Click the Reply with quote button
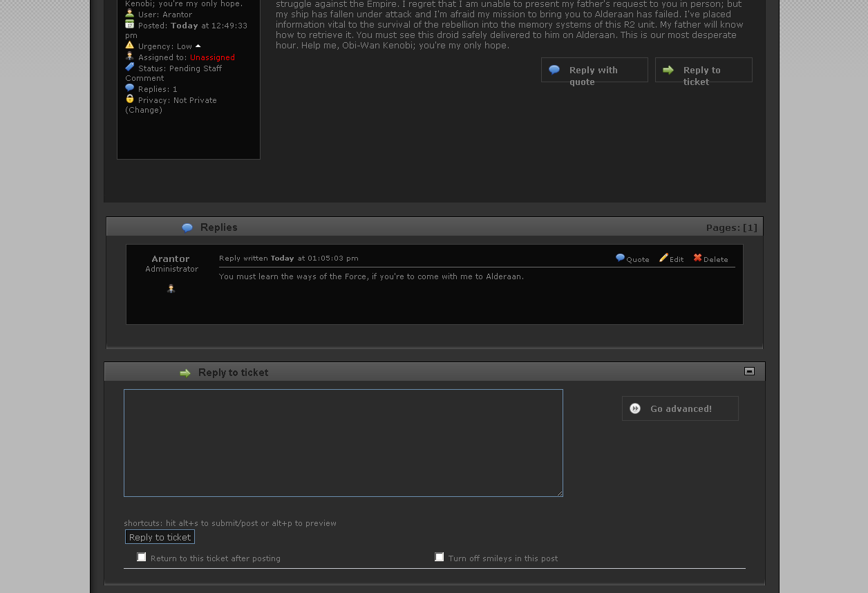The height and width of the screenshot is (593, 868). (594, 70)
